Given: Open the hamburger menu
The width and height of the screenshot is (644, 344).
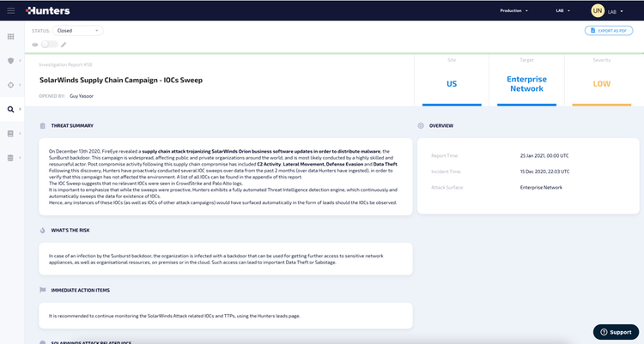Looking at the screenshot, I should pos(11,10).
